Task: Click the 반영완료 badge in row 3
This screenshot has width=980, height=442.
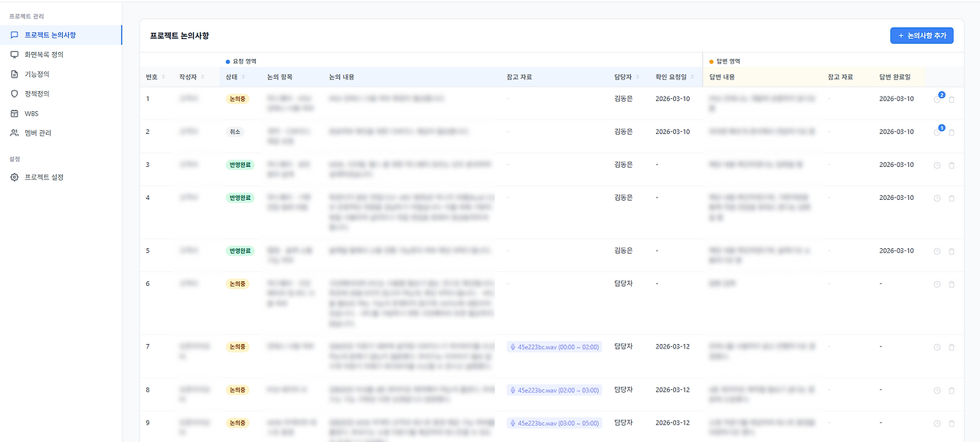Action: coord(240,165)
